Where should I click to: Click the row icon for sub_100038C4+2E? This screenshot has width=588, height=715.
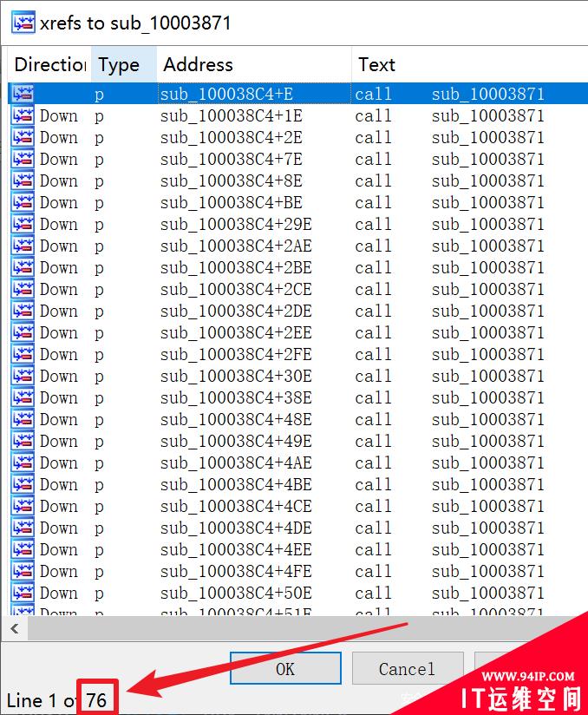pyautogui.click(x=23, y=137)
